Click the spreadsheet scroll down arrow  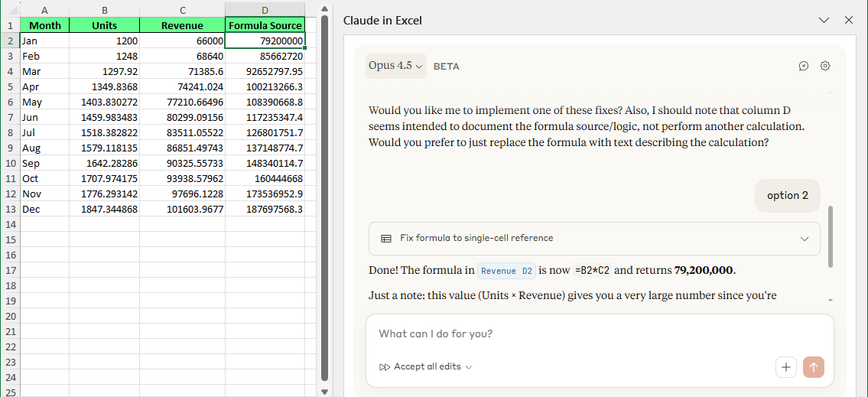(324, 392)
